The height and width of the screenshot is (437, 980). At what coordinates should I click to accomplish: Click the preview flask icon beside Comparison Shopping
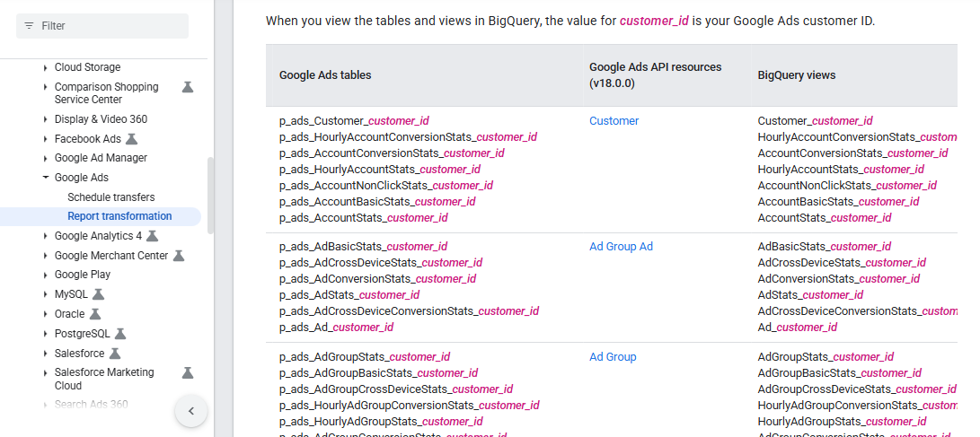tap(188, 87)
